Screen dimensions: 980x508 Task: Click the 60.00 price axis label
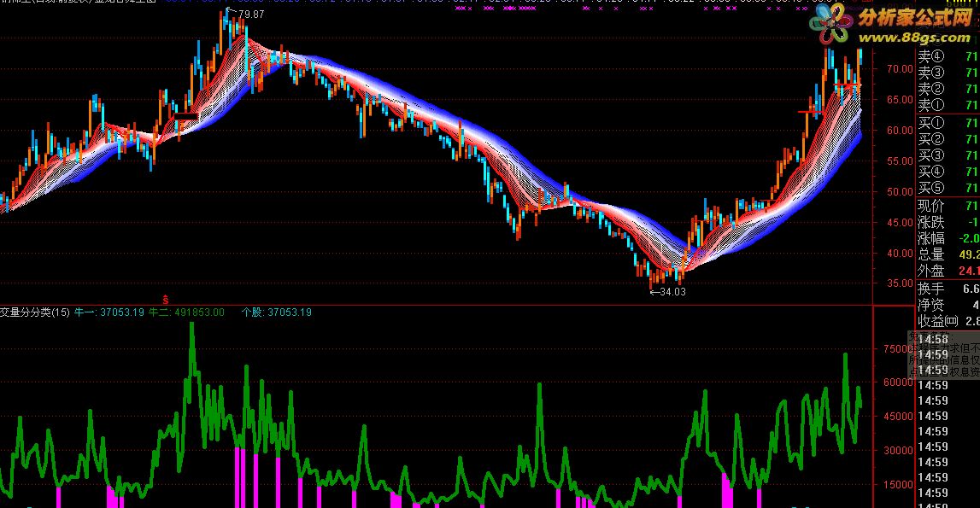pos(900,130)
